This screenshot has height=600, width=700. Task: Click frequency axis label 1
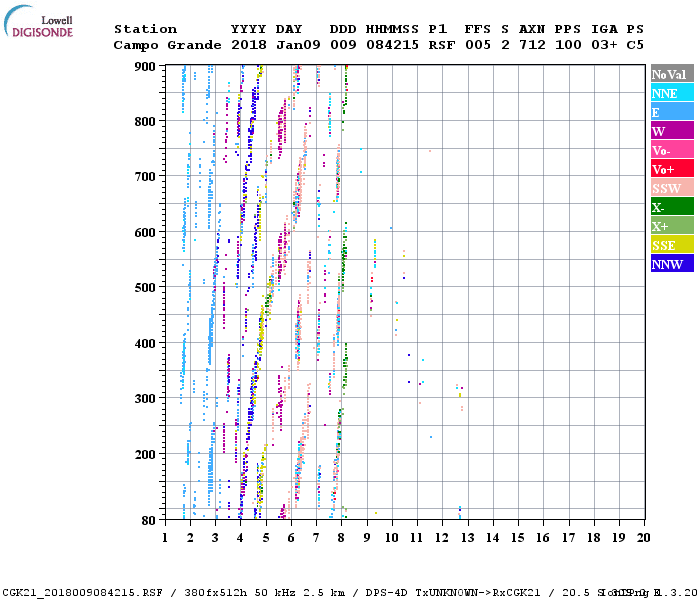165,538
